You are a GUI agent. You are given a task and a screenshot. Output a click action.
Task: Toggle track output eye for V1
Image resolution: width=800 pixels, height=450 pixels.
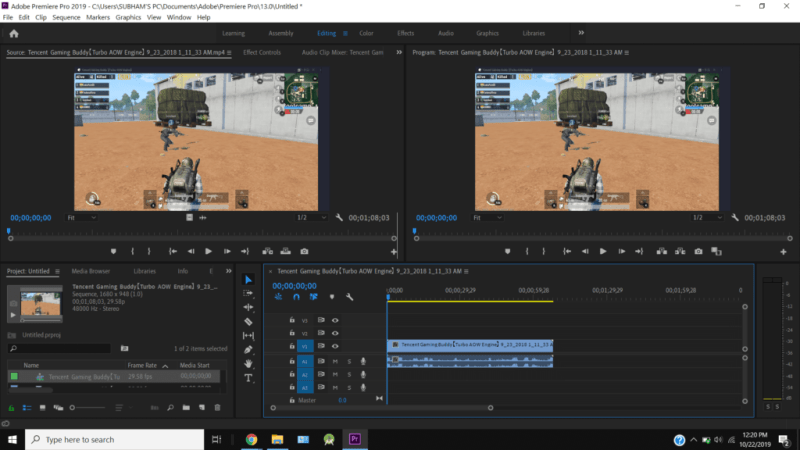click(335, 347)
